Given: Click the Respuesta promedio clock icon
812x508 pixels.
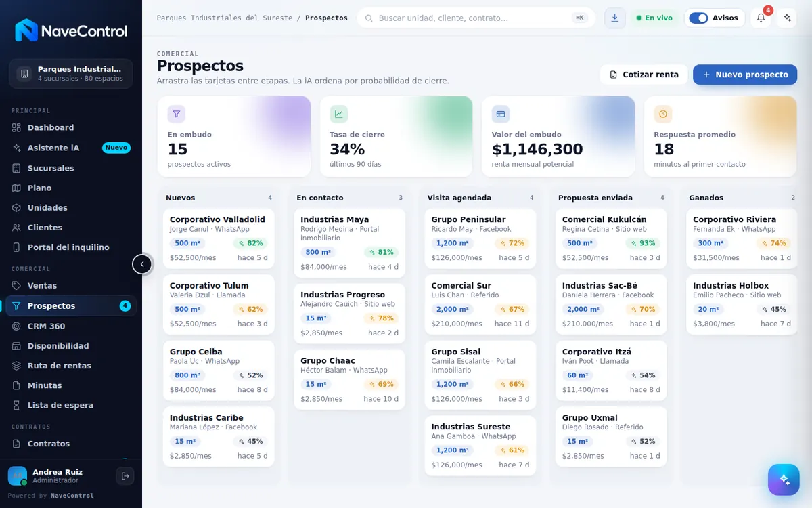Looking at the screenshot, I should [662, 114].
